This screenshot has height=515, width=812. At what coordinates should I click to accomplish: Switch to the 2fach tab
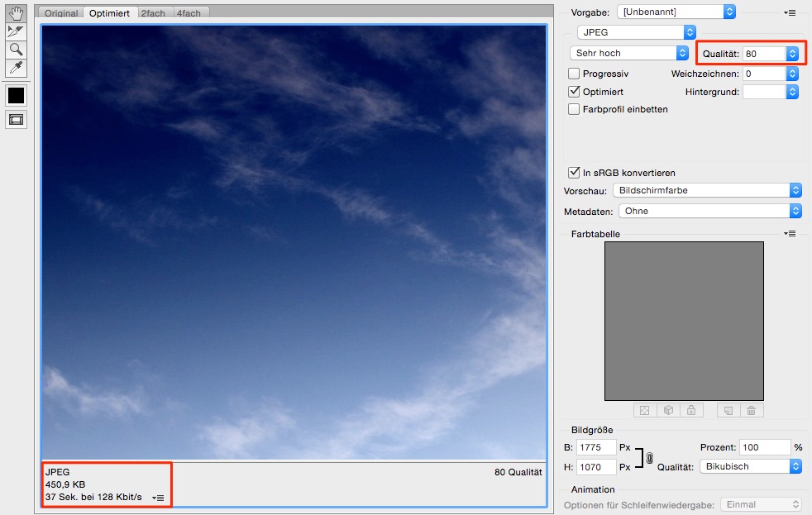click(153, 13)
